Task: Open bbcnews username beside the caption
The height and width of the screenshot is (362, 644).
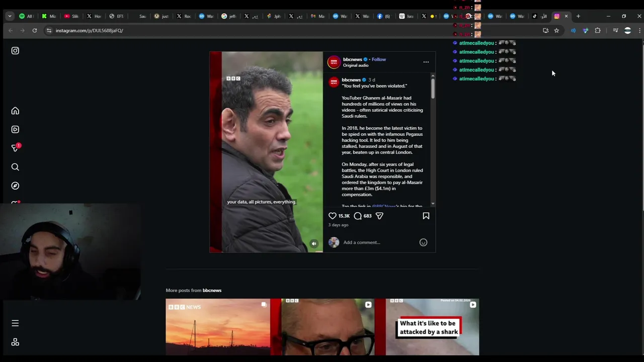Action: tap(351, 80)
